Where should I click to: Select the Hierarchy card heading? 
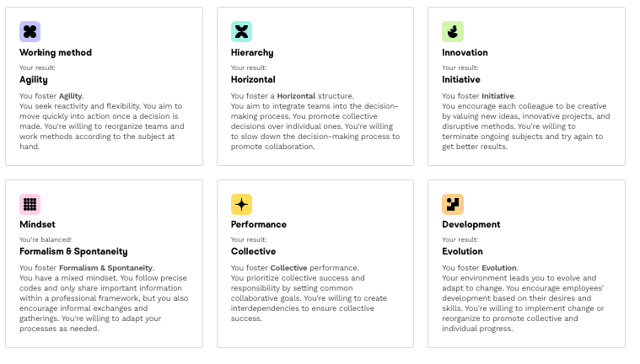[x=252, y=52]
